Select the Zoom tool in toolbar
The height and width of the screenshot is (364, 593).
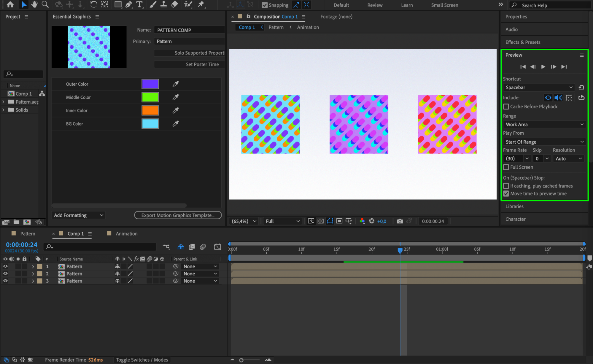tap(45, 4)
